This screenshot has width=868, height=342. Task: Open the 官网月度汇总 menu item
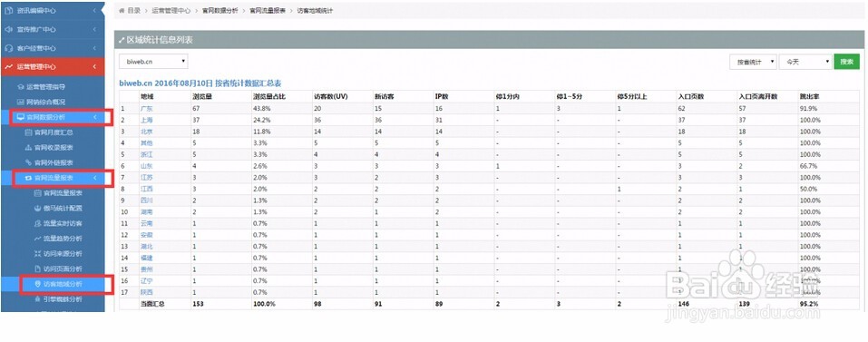54,132
